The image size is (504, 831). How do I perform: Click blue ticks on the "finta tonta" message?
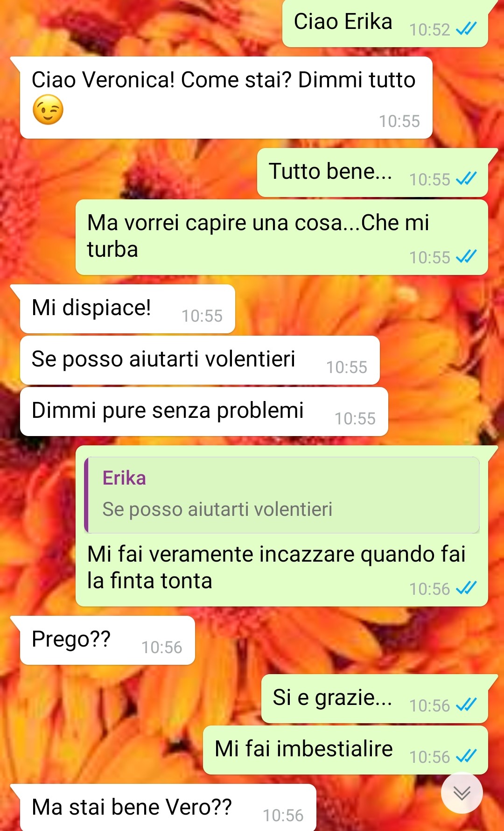tap(466, 588)
